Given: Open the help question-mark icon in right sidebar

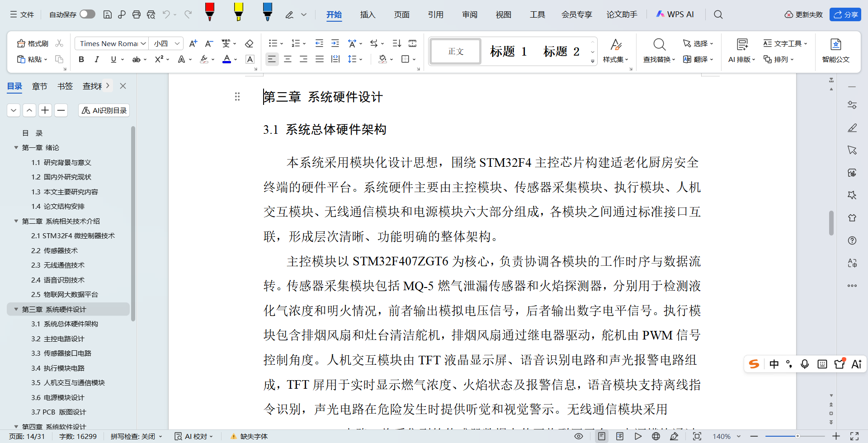Looking at the screenshot, I should (852, 240).
